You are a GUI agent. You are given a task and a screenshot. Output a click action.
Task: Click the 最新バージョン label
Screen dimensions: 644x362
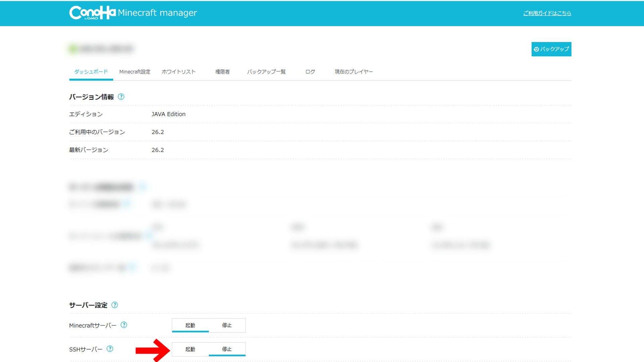click(89, 150)
